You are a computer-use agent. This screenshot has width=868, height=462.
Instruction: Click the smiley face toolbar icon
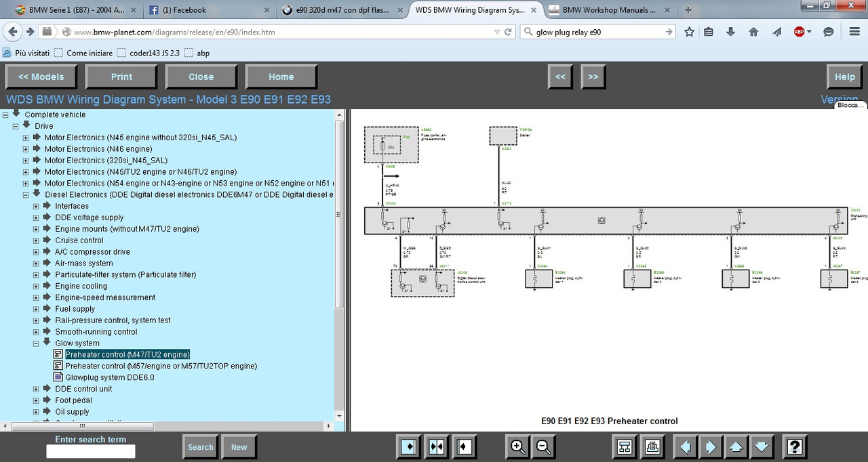point(829,32)
